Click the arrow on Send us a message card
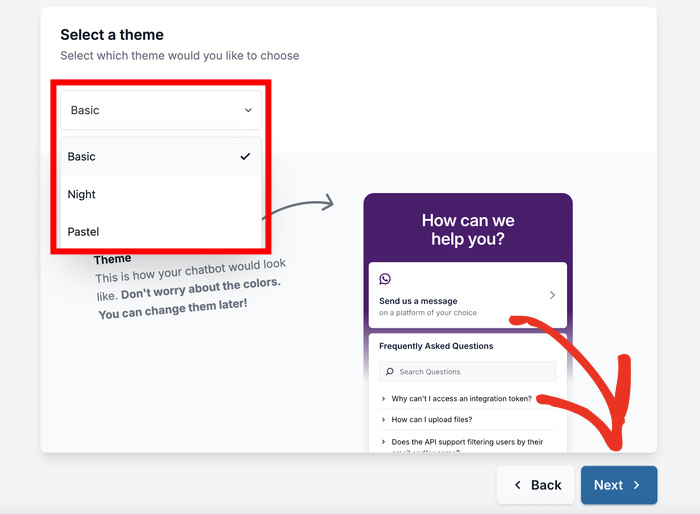This screenshot has width=700, height=514. pos(552,295)
